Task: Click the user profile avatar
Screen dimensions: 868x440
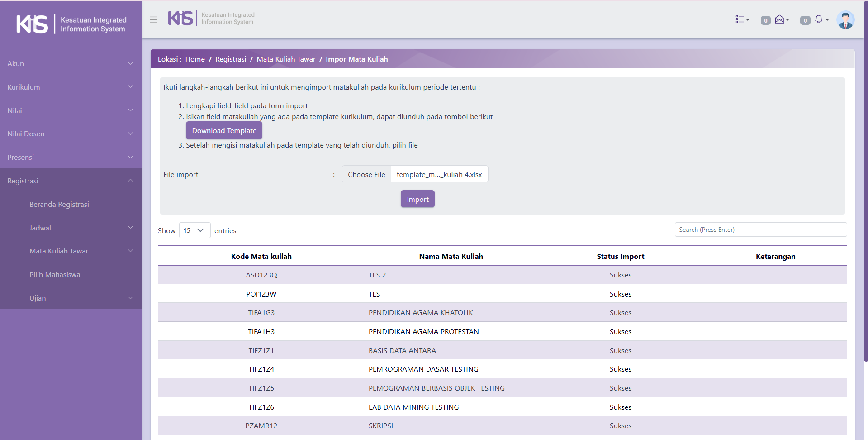Action: [x=845, y=20]
